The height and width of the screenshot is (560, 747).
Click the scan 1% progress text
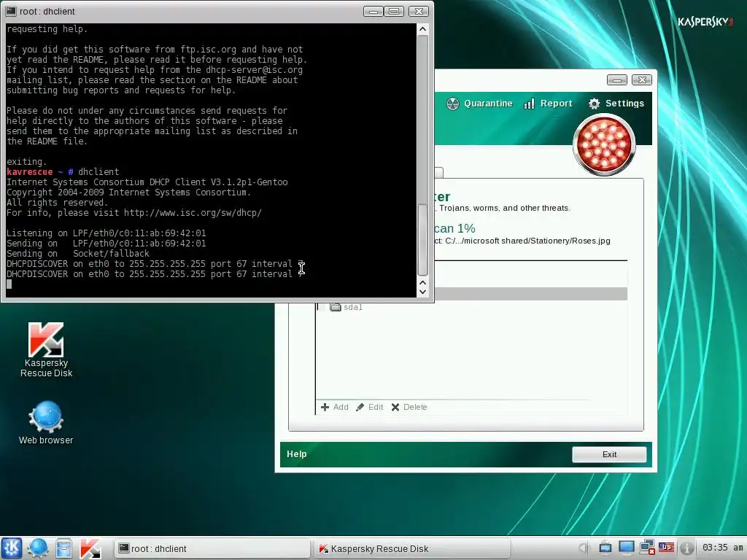[x=454, y=228]
